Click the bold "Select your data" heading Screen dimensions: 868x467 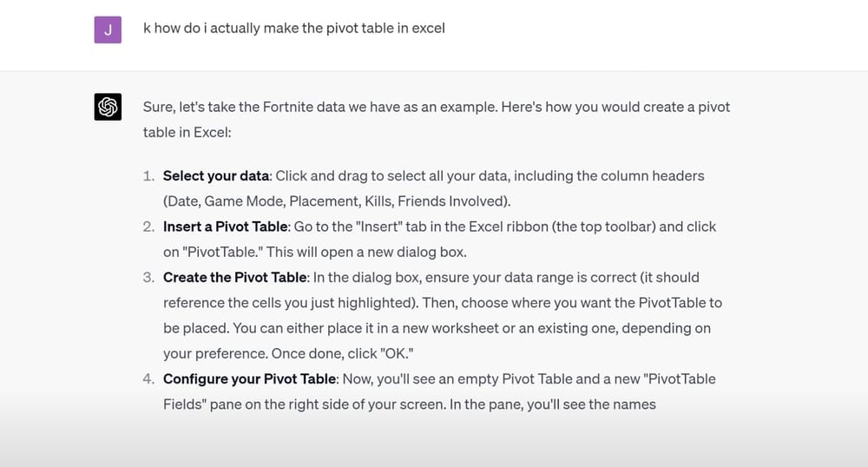point(216,175)
